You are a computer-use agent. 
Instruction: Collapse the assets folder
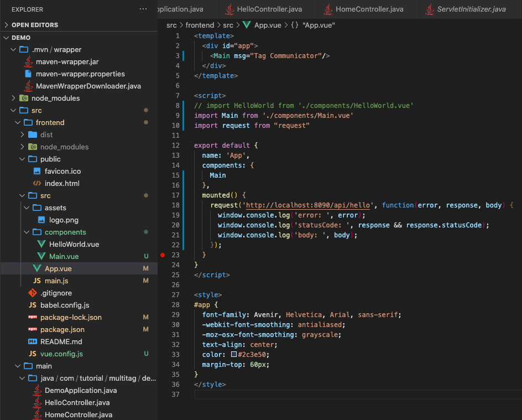tap(27, 208)
